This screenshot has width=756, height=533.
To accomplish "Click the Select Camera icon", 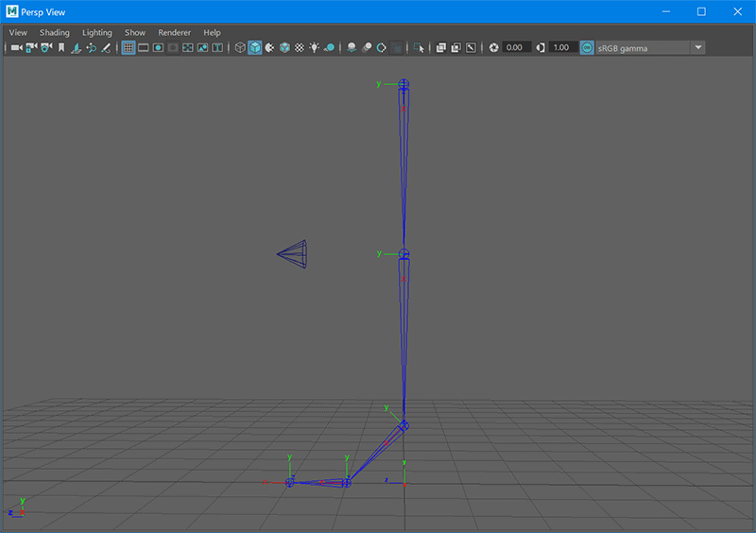I will click(x=16, y=48).
